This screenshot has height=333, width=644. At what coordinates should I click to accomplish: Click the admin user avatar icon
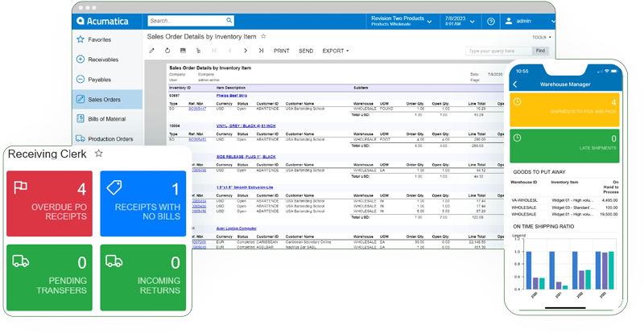pyautogui.click(x=509, y=21)
